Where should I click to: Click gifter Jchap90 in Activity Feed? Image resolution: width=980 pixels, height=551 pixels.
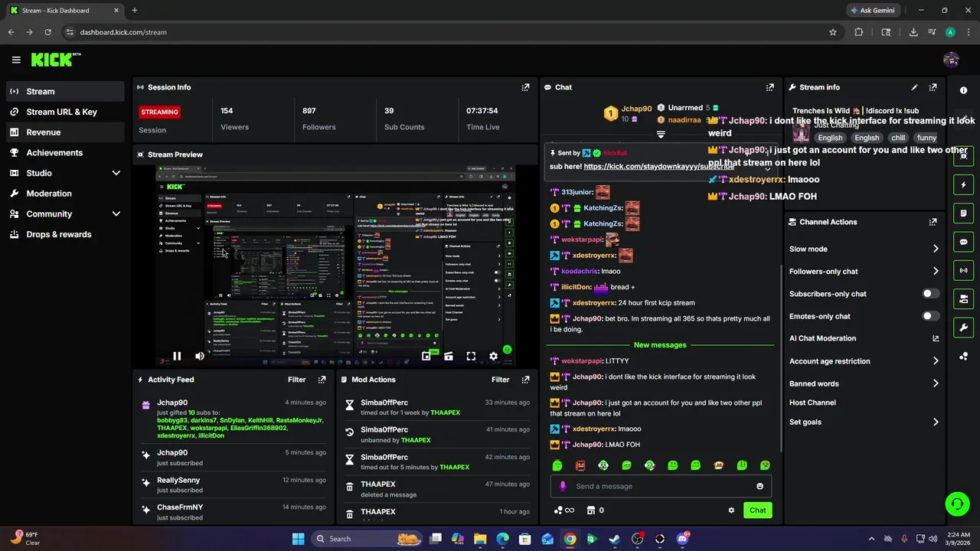pyautogui.click(x=172, y=403)
